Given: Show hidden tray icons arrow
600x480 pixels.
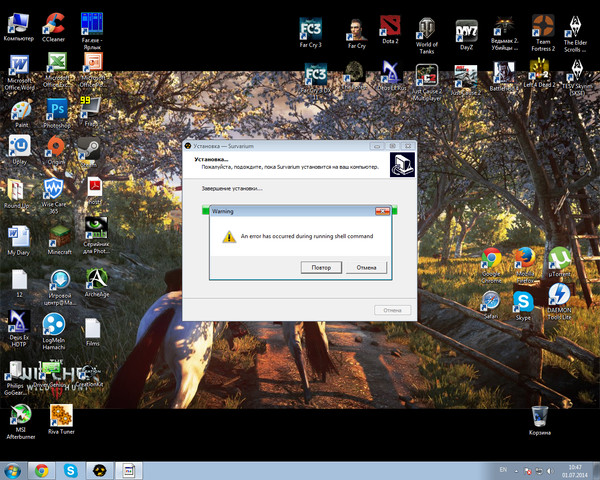Looking at the screenshot, I should [516, 471].
